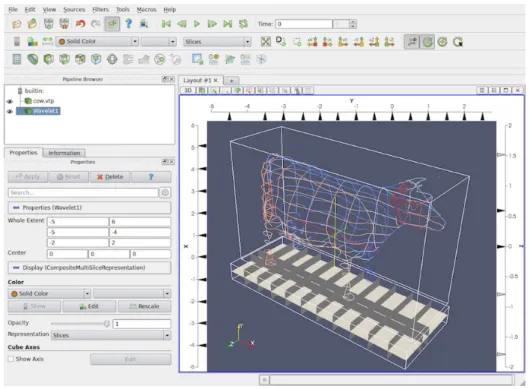Click the Edit color map toolbar icon

32,42
